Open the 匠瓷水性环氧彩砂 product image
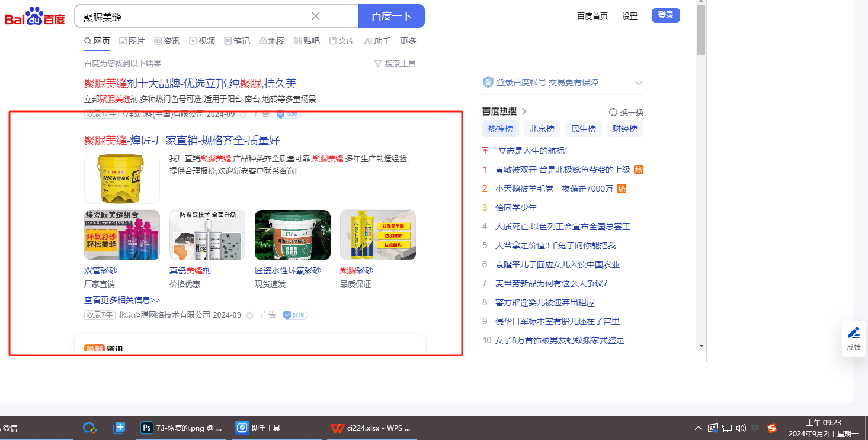 pyautogui.click(x=293, y=235)
